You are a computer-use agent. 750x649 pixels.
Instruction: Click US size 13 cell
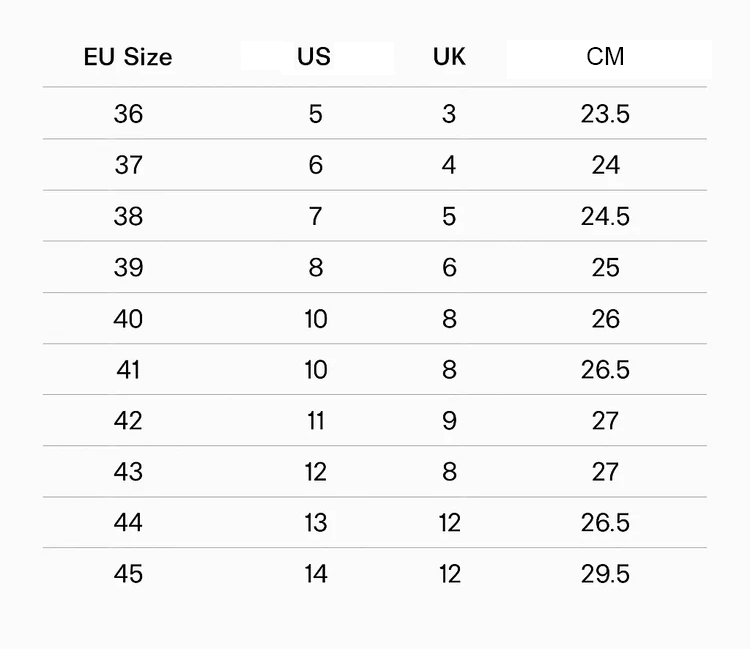316,522
